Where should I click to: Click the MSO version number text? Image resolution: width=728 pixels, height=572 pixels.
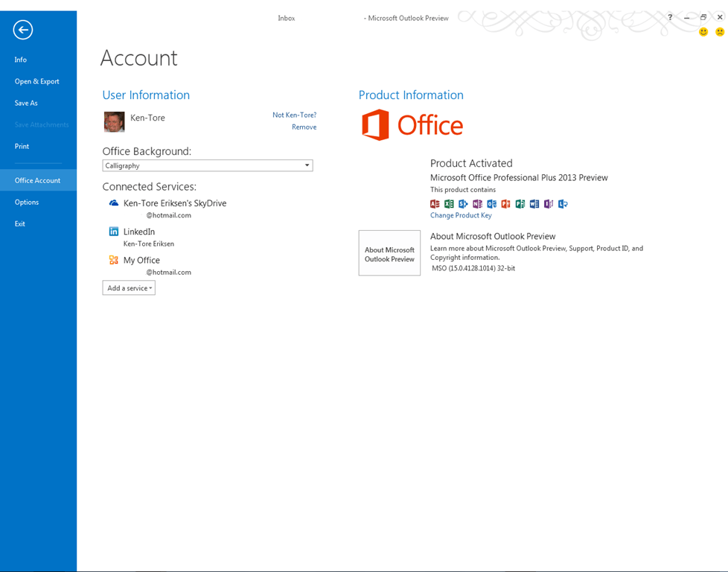473,268
